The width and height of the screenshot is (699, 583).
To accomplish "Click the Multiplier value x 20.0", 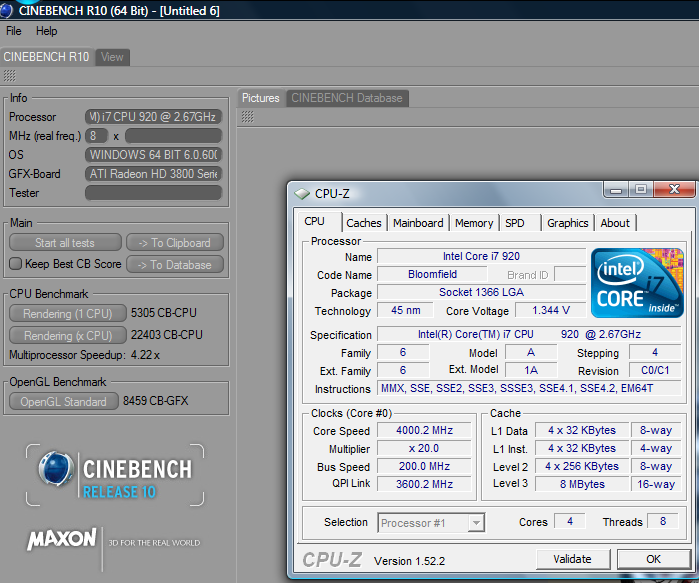I will point(424,448).
